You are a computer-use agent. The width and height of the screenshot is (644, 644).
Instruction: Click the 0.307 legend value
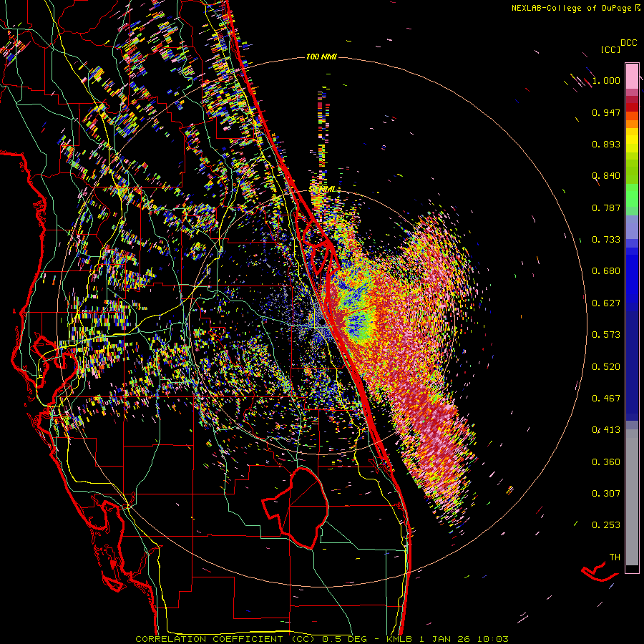coord(606,494)
